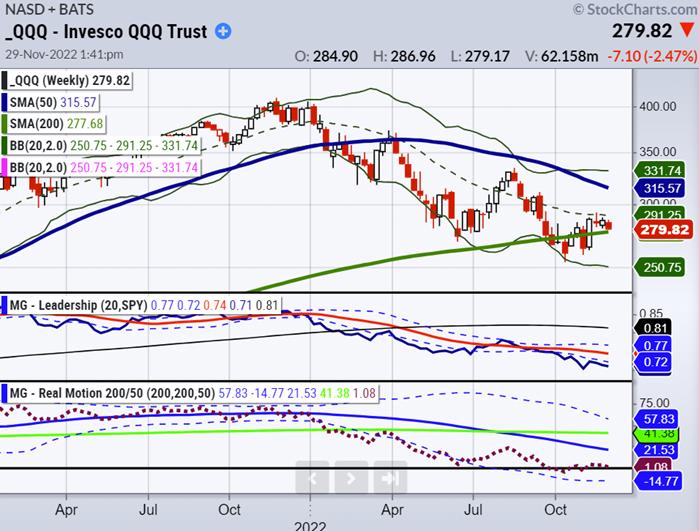Select the SMA(200) 277.68 legend label
Image resolution: width=699 pixels, height=531 pixels.
(53, 123)
